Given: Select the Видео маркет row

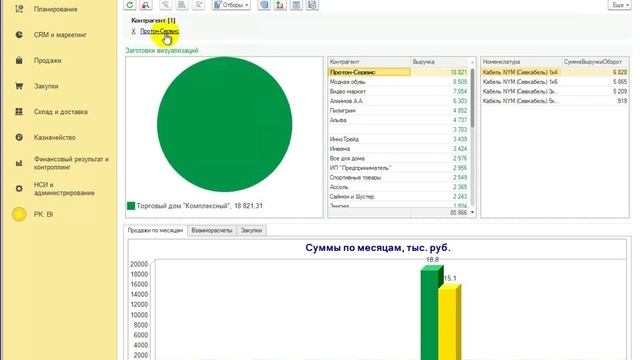Looking at the screenshot, I should pos(398,91).
